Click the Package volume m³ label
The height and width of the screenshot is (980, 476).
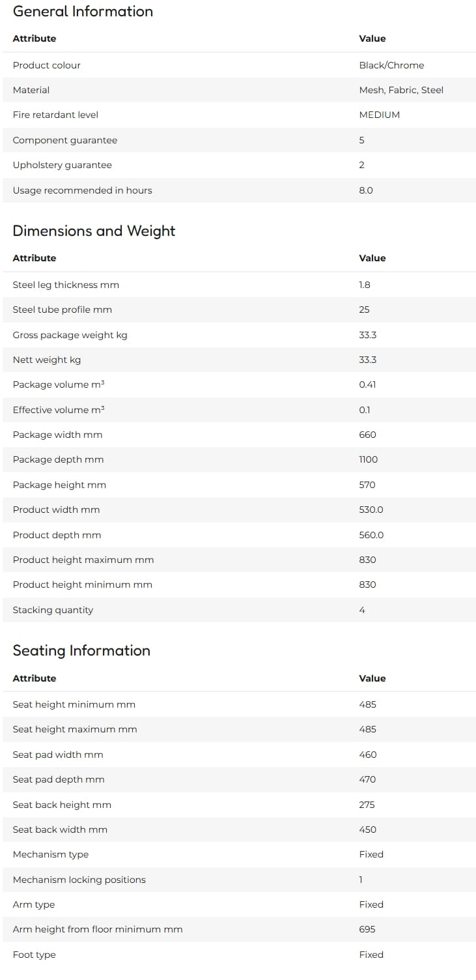[59, 384]
